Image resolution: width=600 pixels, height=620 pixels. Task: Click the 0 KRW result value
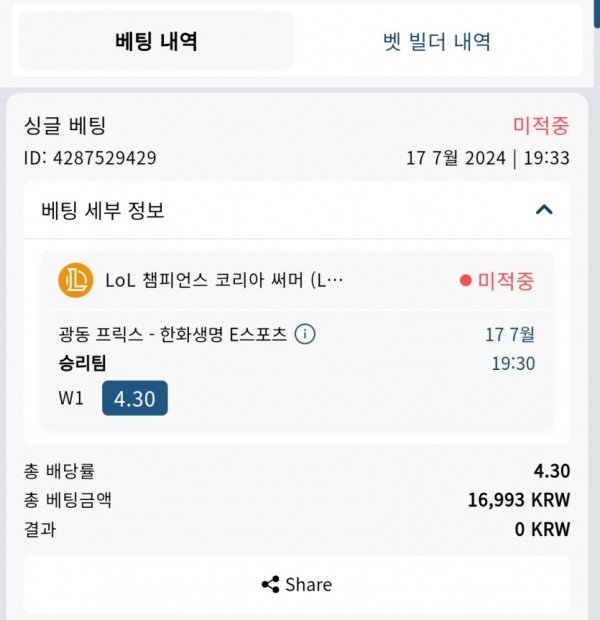pos(542,528)
